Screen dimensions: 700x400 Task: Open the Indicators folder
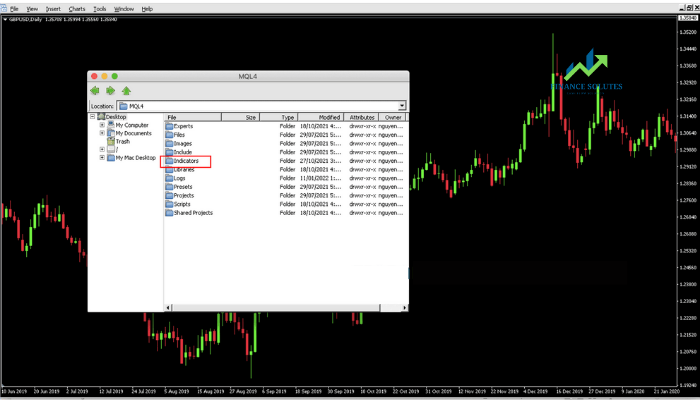(186, 161)
